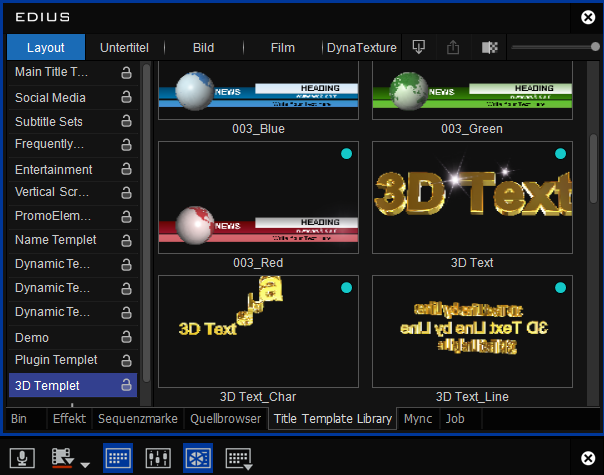Click the import template icon
Screen dimensions: 604x475
419,47
